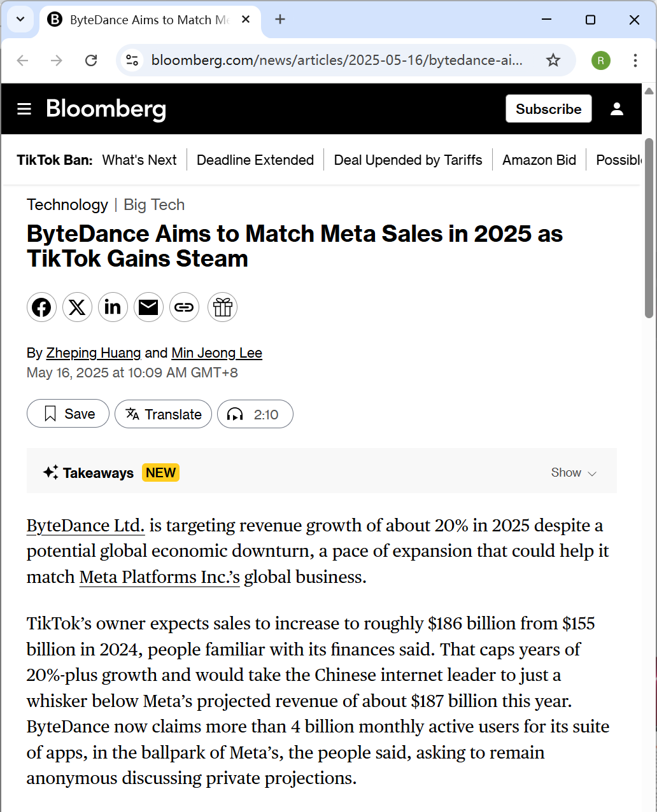Select the Deadline Extended topic
The width and height of the screenshot is (657, 812).
coord(255,160)
